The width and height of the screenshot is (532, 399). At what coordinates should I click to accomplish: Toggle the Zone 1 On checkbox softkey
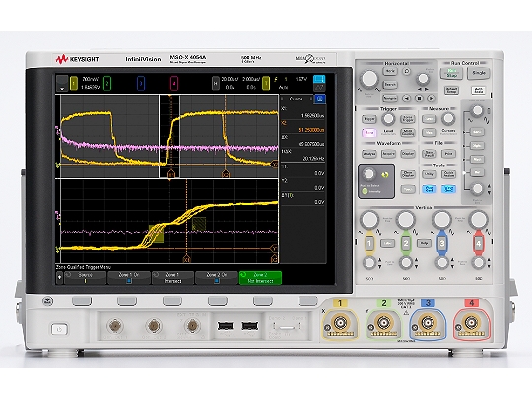point(129,278)
